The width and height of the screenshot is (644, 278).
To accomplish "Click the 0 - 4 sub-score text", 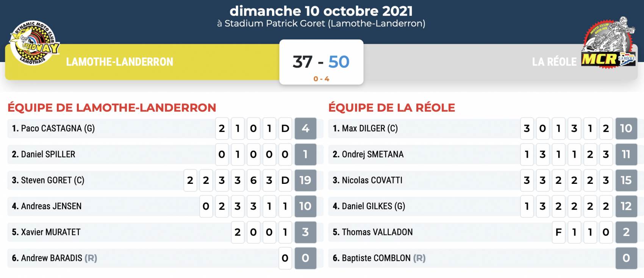I will [321, 79].
